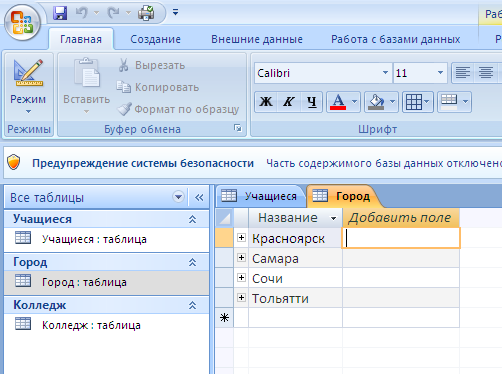Screen dimensions: 502x374
Task: Save the database with floppy icon
Action: coord(60,13)
